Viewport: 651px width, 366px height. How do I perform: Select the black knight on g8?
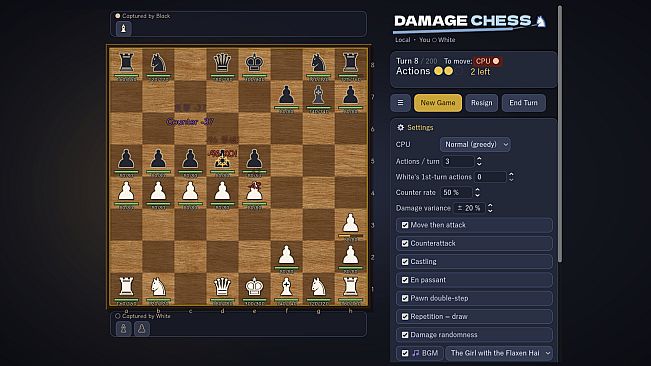pos(318,63)
